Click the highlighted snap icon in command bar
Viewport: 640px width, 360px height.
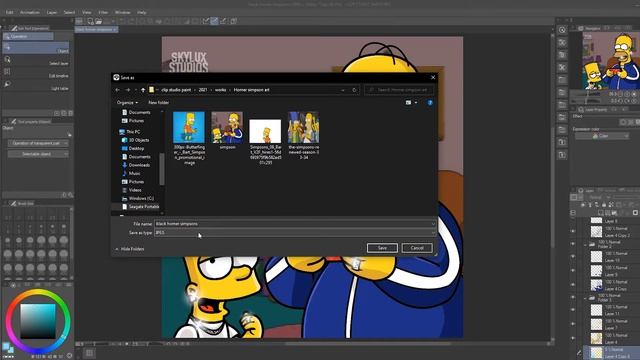tap(214, 21)
